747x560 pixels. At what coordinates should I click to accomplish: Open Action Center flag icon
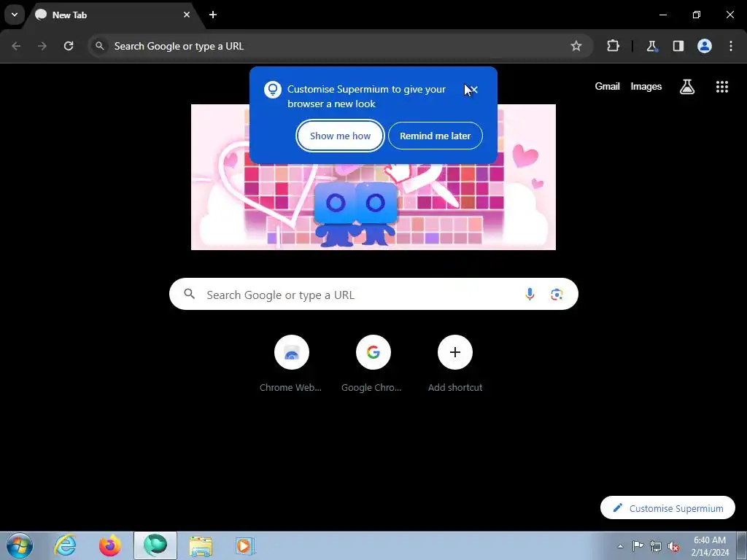point(638,546)
